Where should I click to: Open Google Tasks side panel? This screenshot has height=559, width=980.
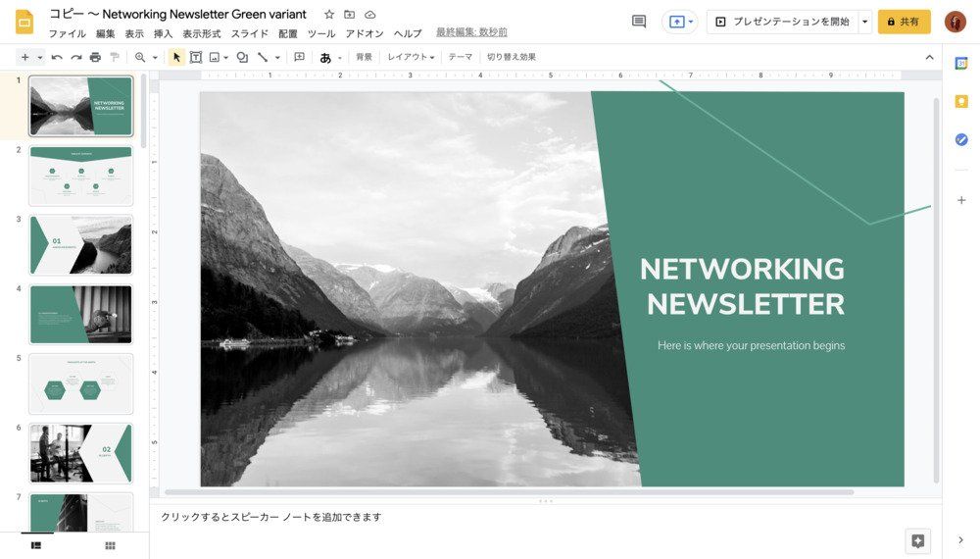pyautogui.click(x=961, y=139)
